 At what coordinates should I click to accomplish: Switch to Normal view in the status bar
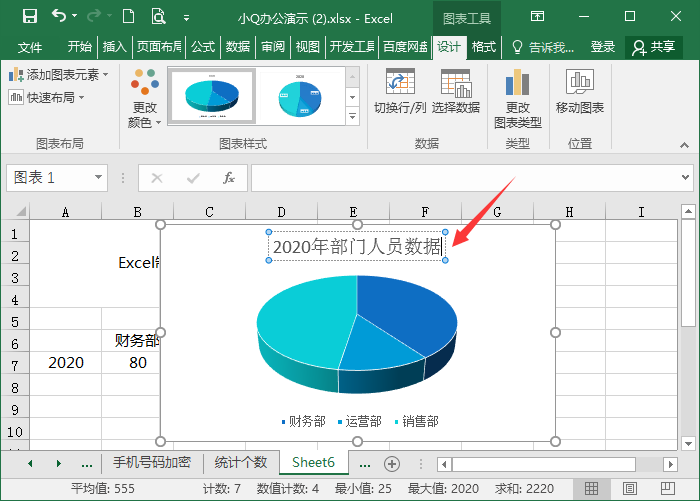coord(591,488)
